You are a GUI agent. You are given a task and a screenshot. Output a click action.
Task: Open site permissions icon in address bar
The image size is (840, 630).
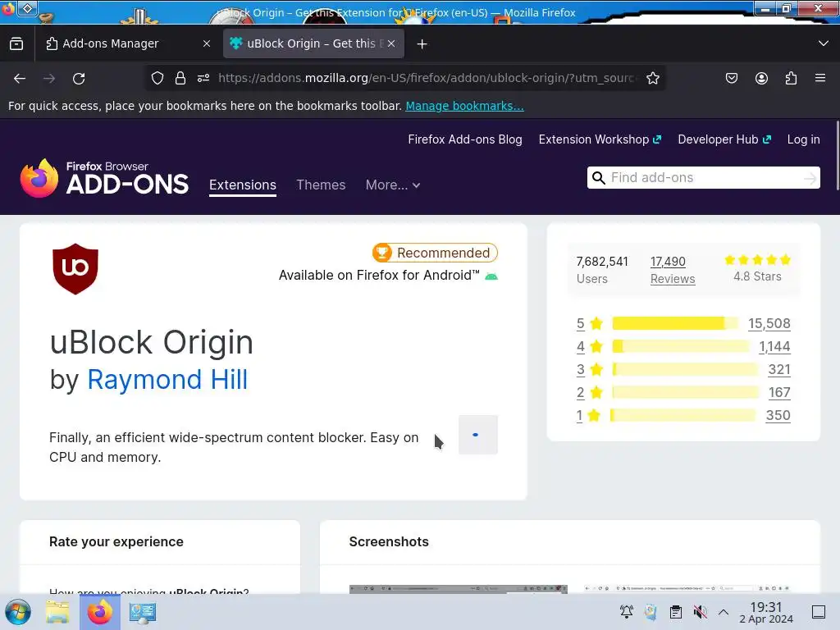point(203,78)
